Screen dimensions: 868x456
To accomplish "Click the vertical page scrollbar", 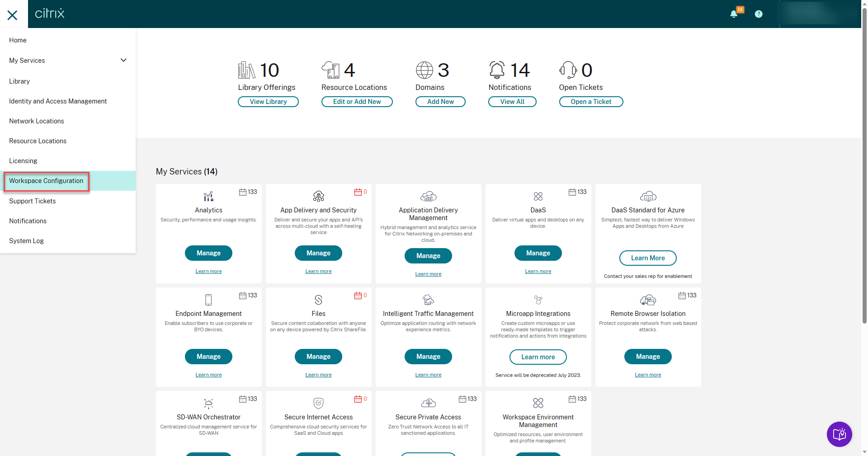I will click(864, 163).
